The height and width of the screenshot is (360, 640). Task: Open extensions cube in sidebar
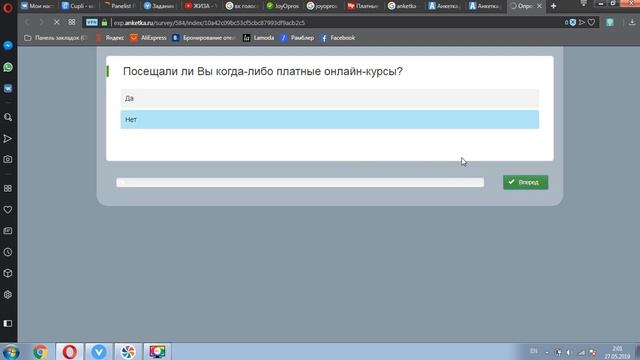pos(8,273)
